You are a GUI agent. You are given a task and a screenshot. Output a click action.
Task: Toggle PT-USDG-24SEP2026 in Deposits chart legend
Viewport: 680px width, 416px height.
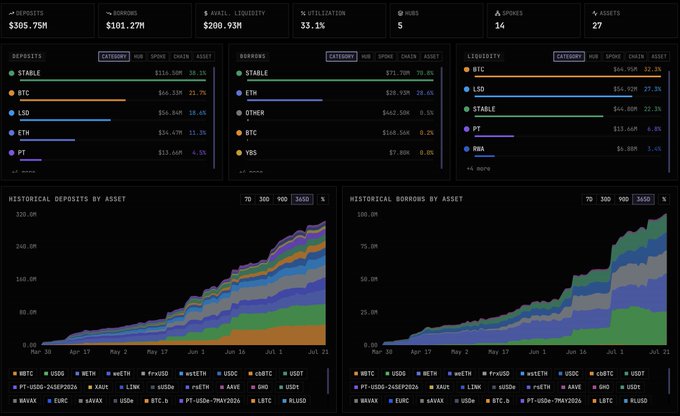pos(45,387)
